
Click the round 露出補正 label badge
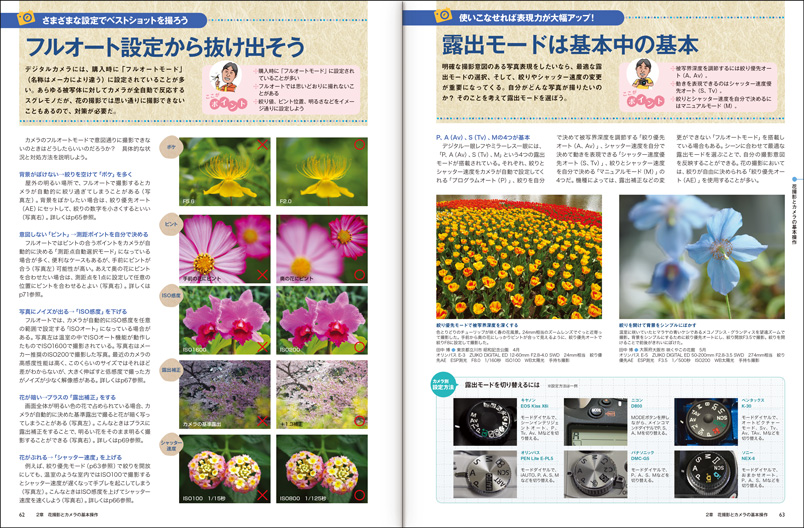tap(171, 369)
